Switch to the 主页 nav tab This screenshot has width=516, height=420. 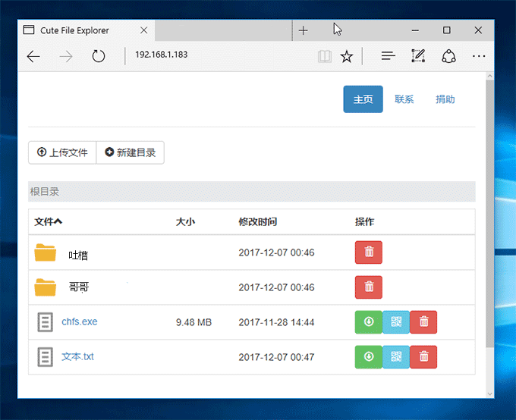click(363, 99)
